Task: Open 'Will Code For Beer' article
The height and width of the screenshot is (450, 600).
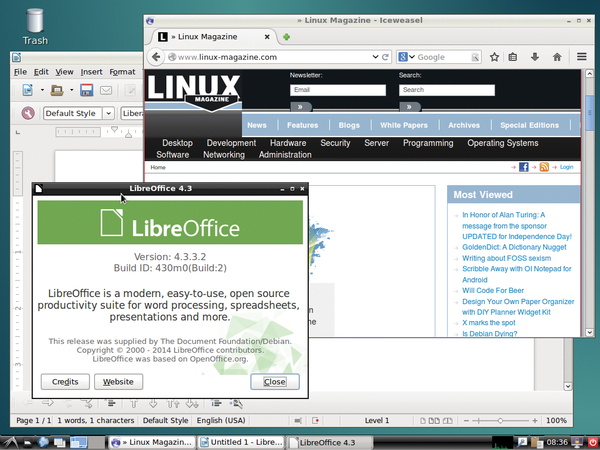Action: (493, 290)
